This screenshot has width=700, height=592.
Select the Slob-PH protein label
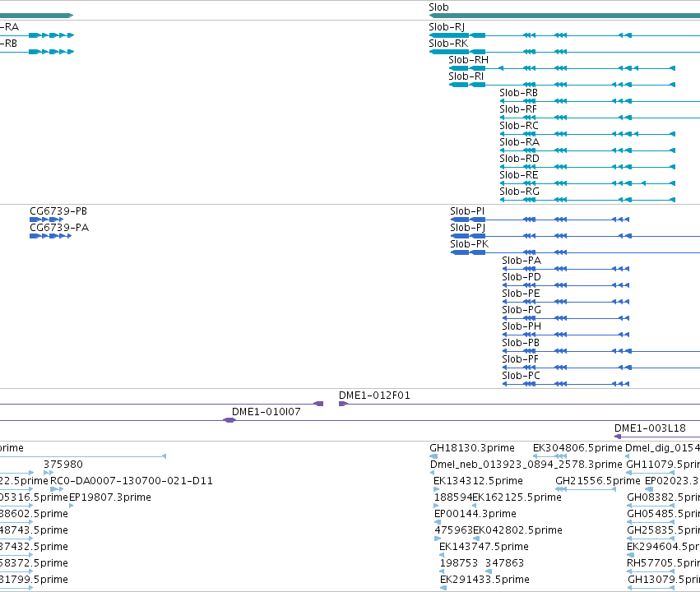(x=521, y=327)
